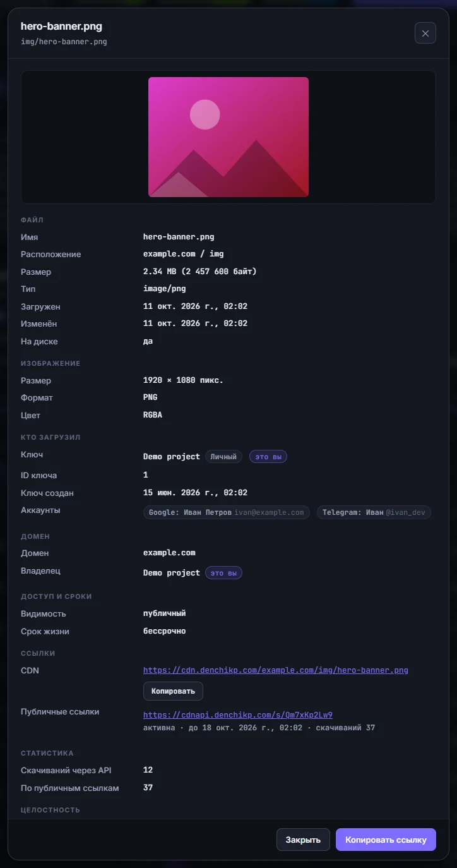
Task: Click the КТО ЗАГРУЗИЛ section heading
Action: pos(50,437)
